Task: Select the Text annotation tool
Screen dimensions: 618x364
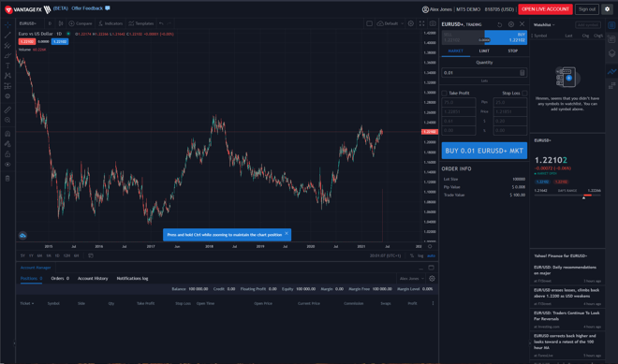Action: pos(7,66)
